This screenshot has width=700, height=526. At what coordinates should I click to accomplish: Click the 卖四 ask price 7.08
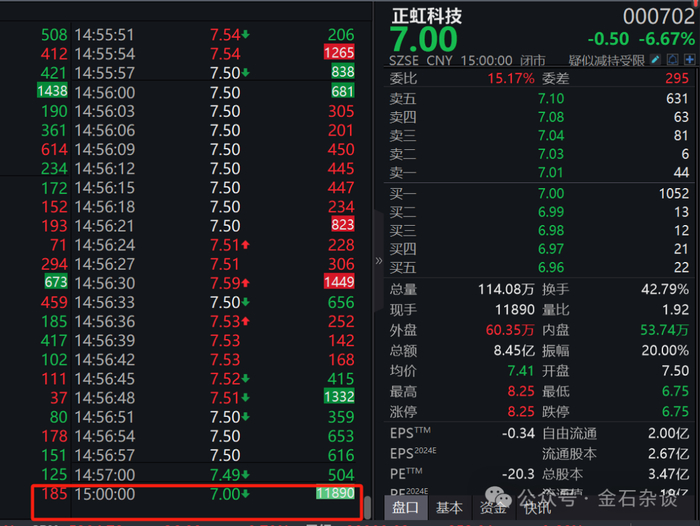click(551, 117)
